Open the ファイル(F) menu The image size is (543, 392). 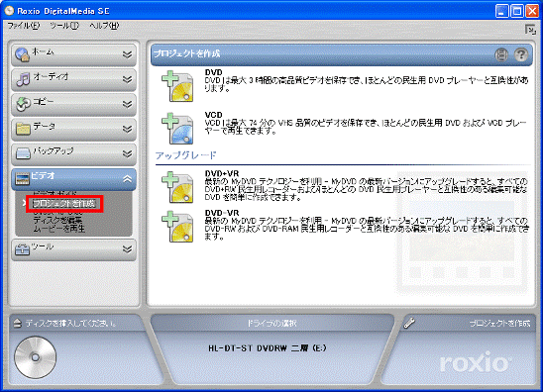coord(24,26)
